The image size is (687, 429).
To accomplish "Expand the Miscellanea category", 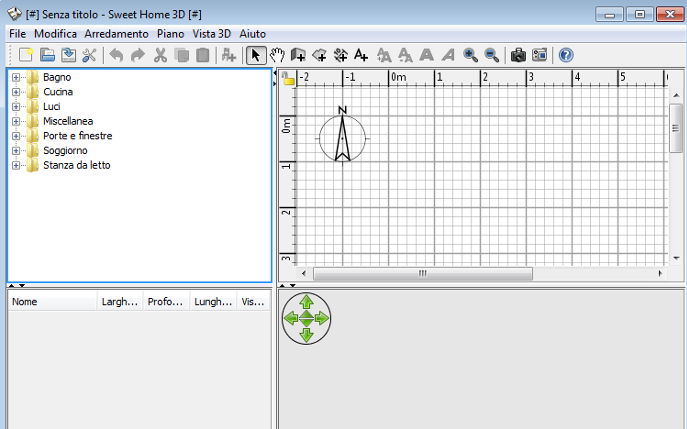I will tap(16, 121).
